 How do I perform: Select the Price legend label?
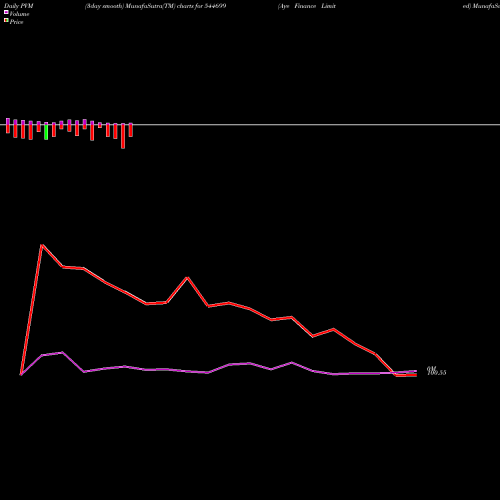click(16, 22)
